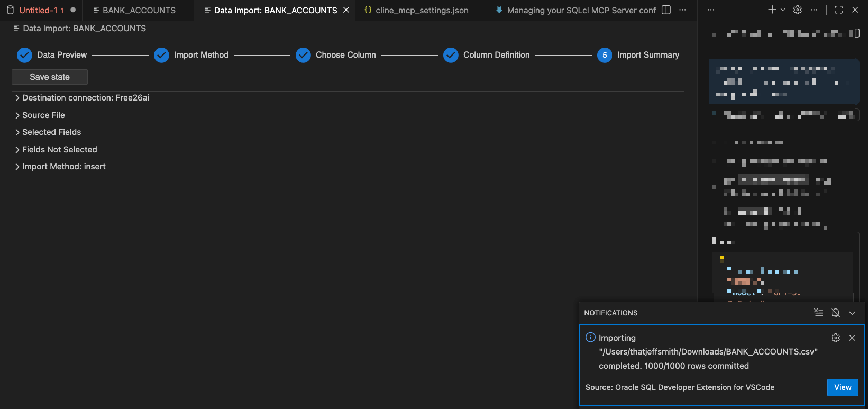868x409 pixels.
Task: Click the View button in notification
Action: (x=842, y=387)
